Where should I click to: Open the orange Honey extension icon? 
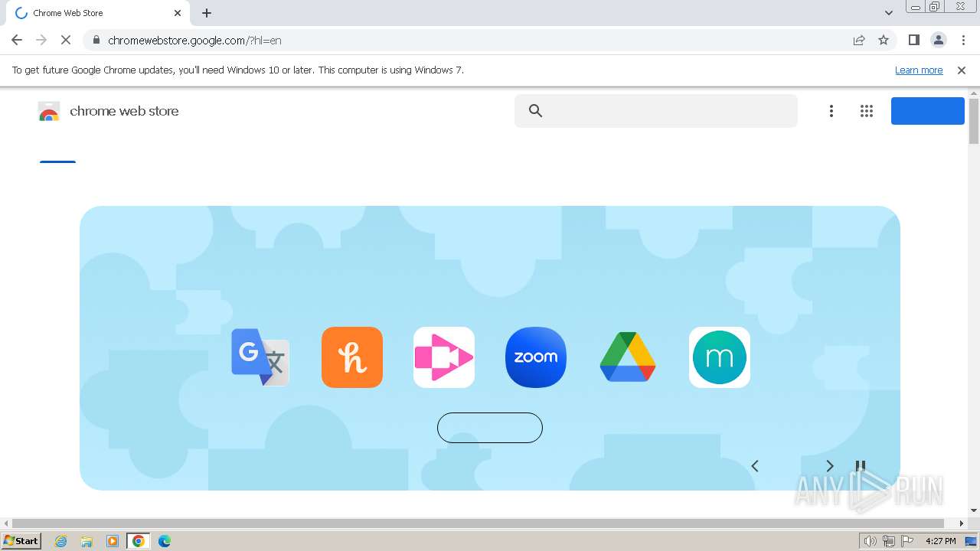point(352,357)
